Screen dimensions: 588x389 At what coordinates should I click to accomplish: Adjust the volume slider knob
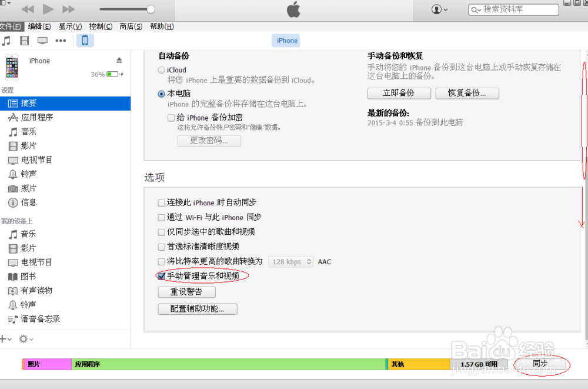coord(151,9)
